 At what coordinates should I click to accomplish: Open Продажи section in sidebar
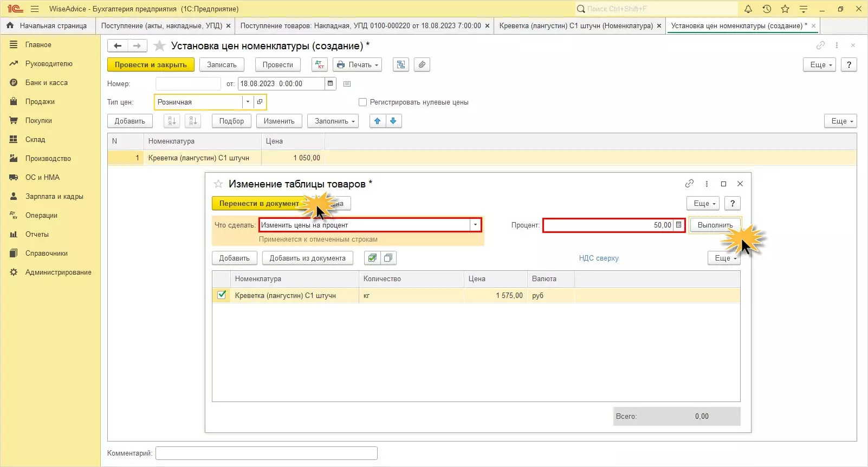(40, 101)
